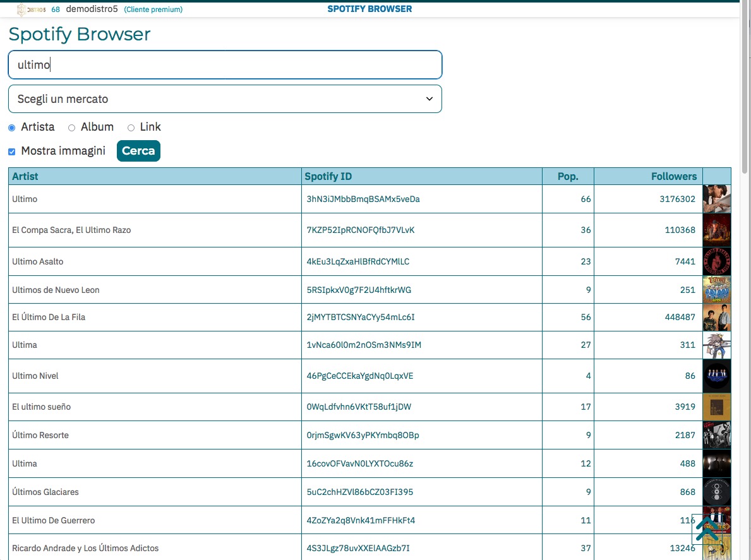The height and width of the screenshot is (560, 751).
Task: Click Spotify ID 4S3JLgz78uvXXElAAGzb7I
Action: point(358,549)
